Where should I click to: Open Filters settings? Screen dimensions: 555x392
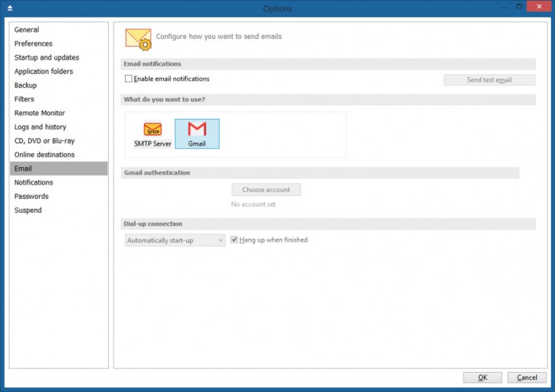point(59,99)
